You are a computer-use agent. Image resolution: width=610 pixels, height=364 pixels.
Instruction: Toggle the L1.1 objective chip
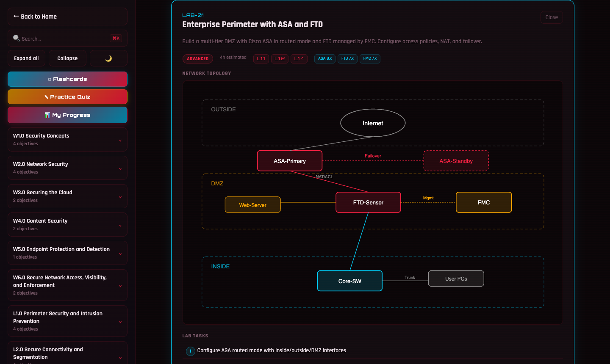pyautogui.click(x=261, y=58)
